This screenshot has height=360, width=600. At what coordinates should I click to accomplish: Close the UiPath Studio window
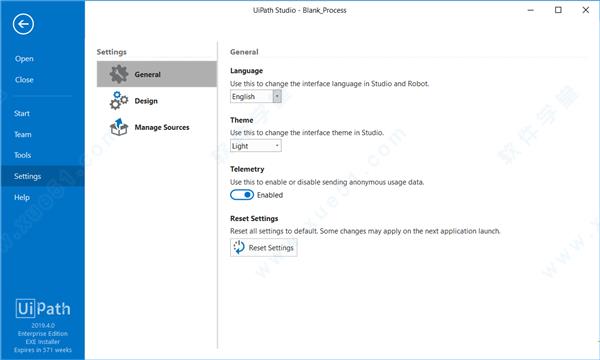click(x=586, y=10)
